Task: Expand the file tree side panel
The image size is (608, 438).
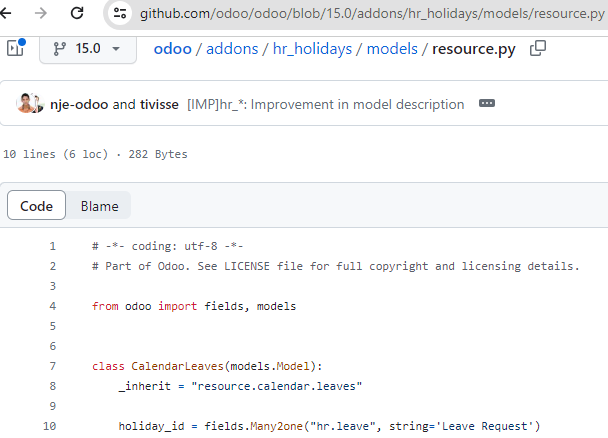Action: click(x=16, y=48)
